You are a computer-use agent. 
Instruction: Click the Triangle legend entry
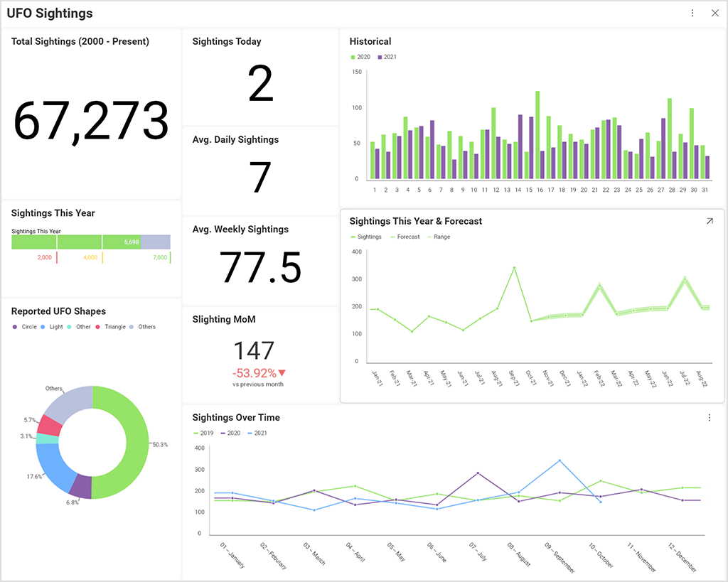[x=110, y=327]
